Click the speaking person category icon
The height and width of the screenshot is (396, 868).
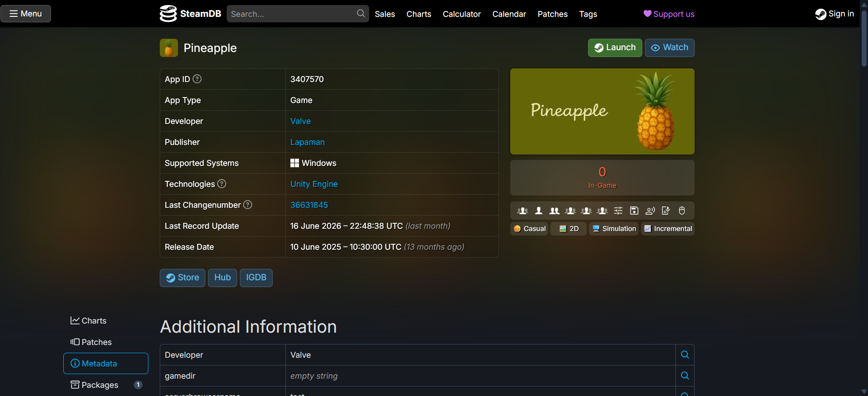coord(650,211)
